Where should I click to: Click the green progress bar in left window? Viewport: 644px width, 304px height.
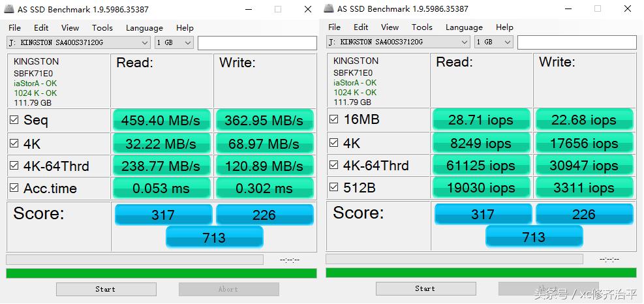tap(161, 273)
